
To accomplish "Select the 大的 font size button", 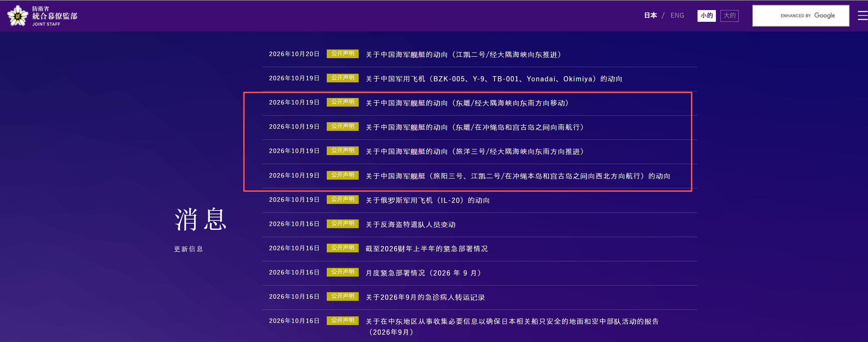I will 729,16.
